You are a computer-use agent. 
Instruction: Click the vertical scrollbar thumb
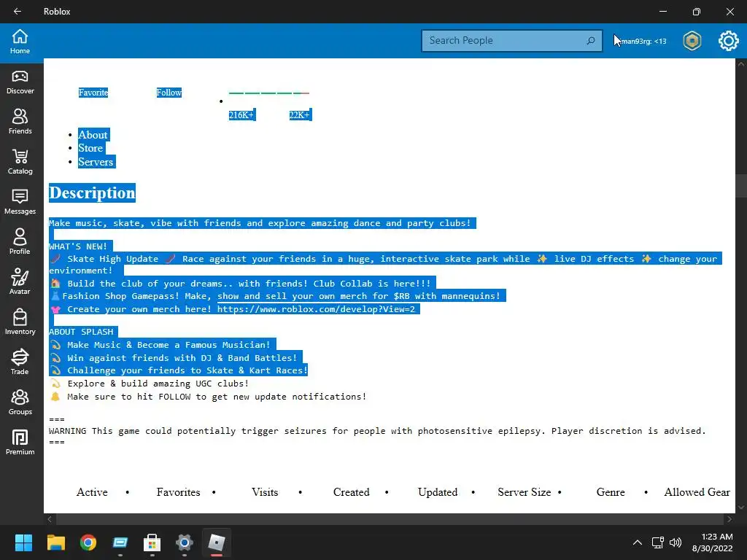(741, 186)
